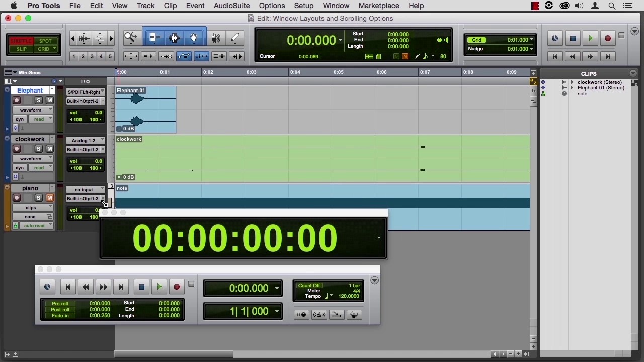Solo the Elephant track

tap(38, 100)
